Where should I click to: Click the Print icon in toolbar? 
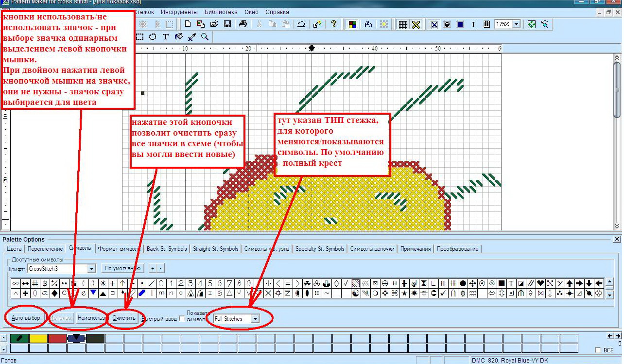[x=243, y=24]
